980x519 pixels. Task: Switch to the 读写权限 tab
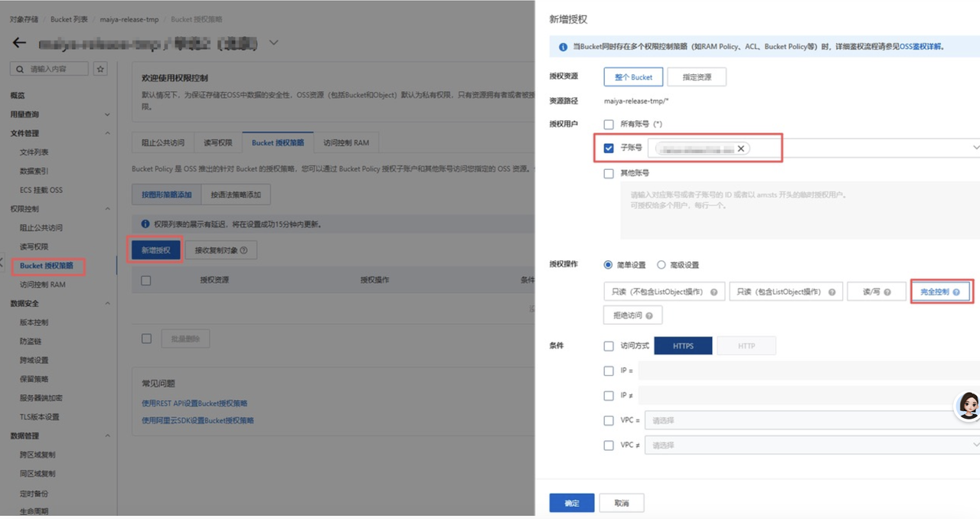click(x=218, y=142)
